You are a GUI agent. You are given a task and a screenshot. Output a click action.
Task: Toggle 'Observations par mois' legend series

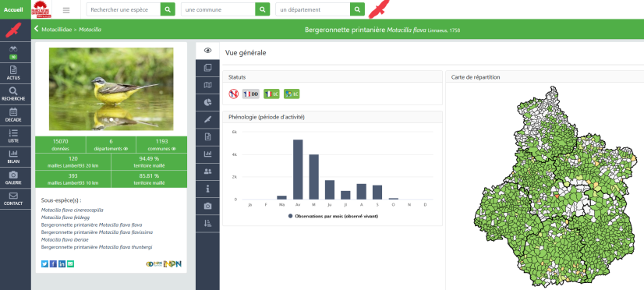(x=333, y=216)
